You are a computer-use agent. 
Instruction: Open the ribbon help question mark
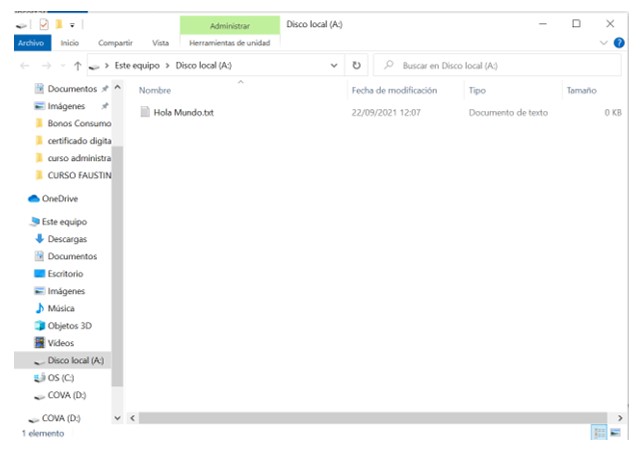pos(618,43)
